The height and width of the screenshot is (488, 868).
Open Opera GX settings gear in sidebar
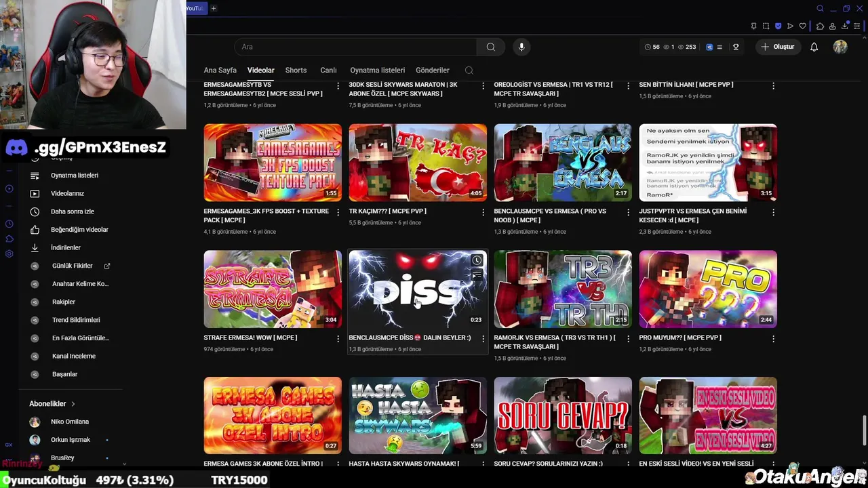click(9, 254)
